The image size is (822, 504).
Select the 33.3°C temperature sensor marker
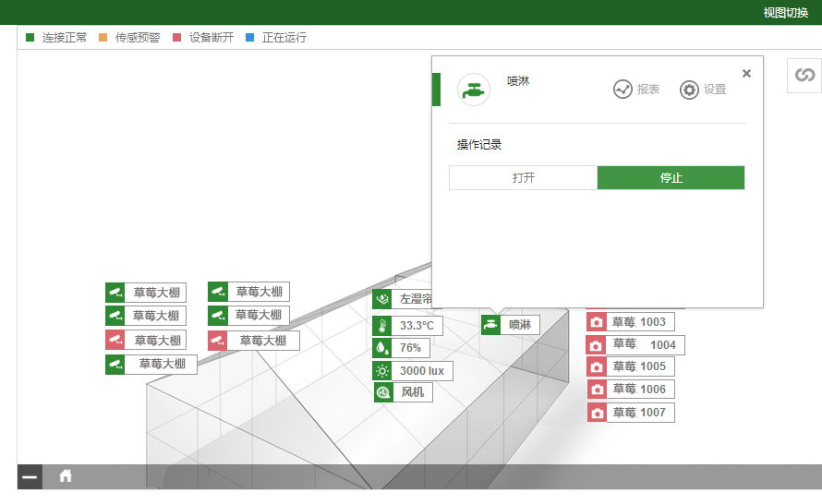407,325
